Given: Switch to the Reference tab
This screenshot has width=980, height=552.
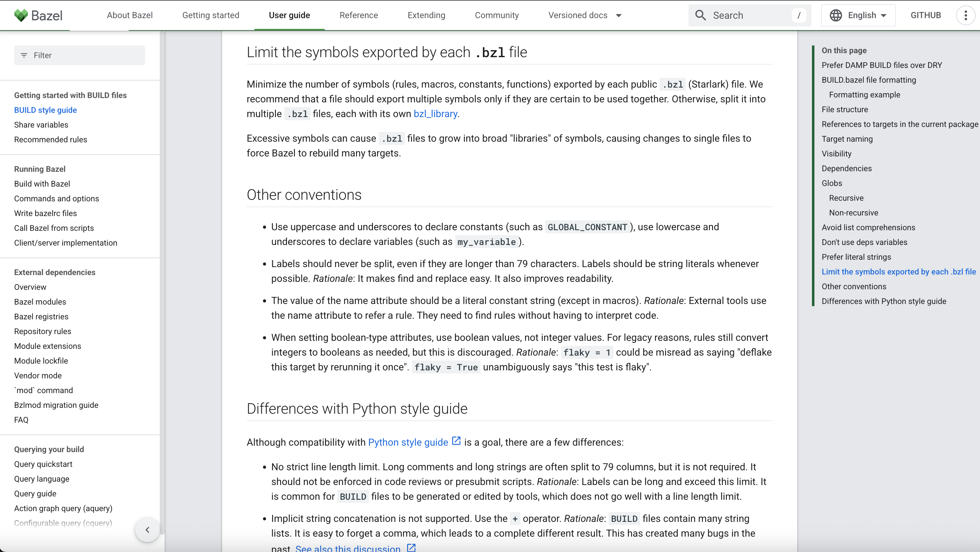Looking at the screenshot, I should pos(359,15).
